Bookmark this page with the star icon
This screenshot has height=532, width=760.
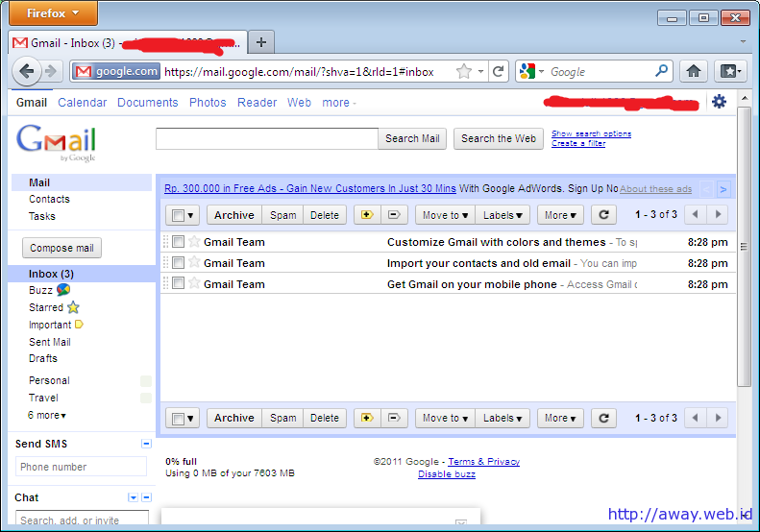464,72
